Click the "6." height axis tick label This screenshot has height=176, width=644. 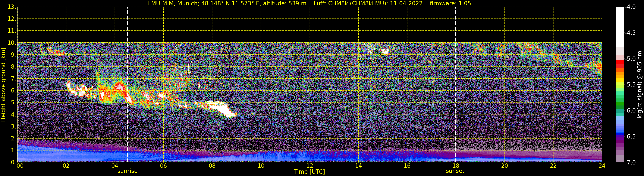click(x=13, y=91)
